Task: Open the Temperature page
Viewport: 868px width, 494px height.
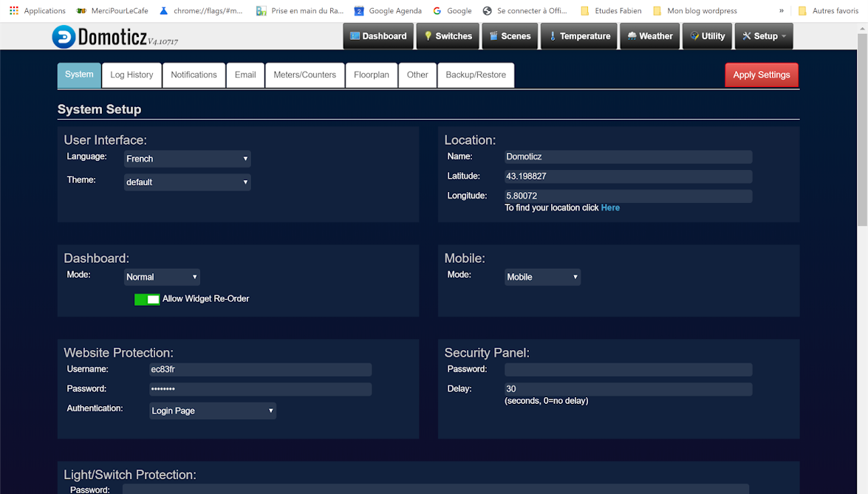Action: [x=578, y=36]
